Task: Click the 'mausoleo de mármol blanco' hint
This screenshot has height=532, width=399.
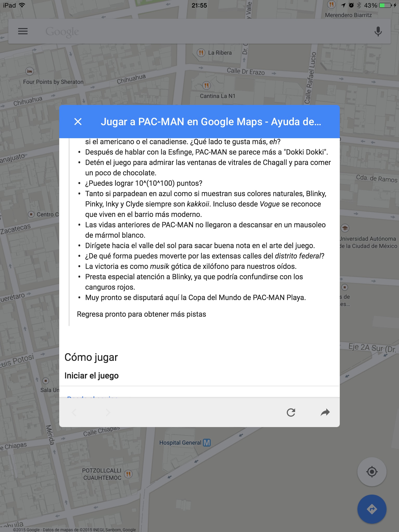Action: 205,230
